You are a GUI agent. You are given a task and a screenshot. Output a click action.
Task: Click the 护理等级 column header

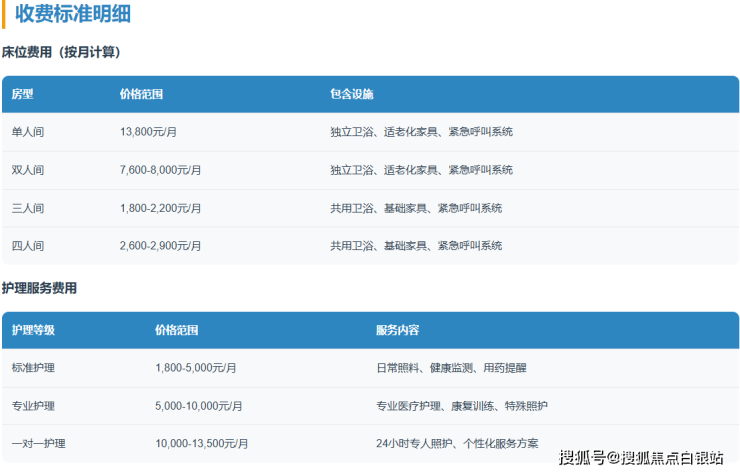click(x=33, y=330)
